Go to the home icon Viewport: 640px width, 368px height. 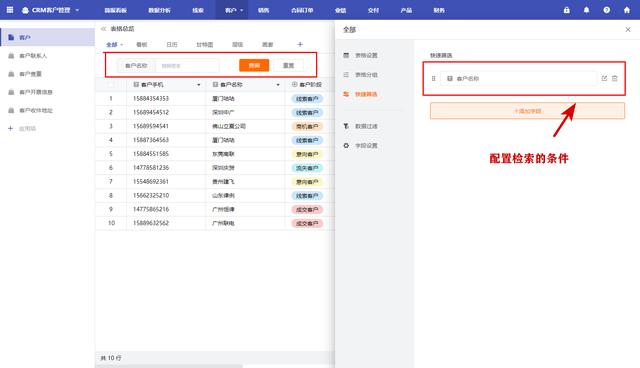[x=627, y=10]
